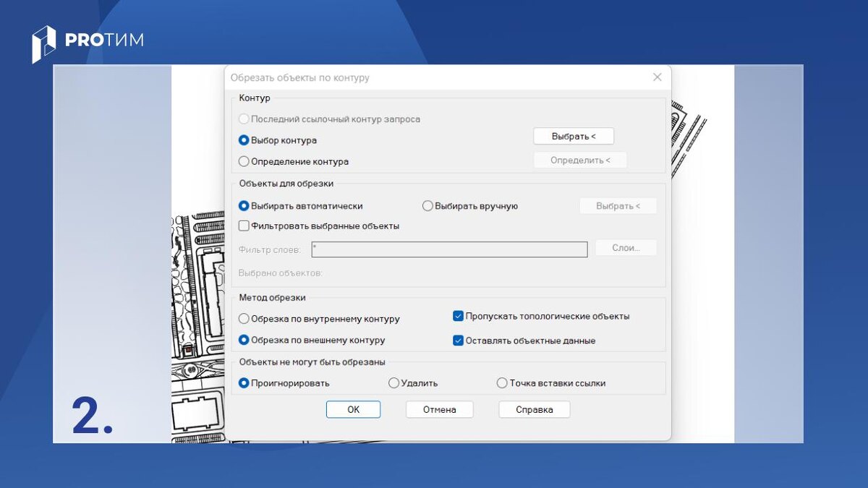Confirm dialog with OK button
868x488 pixels.
[x=353, y=409]
